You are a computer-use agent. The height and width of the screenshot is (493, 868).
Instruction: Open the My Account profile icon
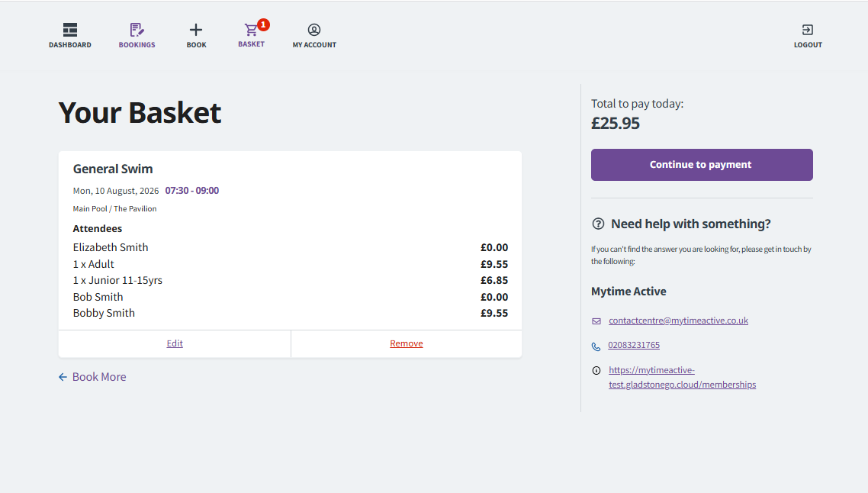(314, 29)
